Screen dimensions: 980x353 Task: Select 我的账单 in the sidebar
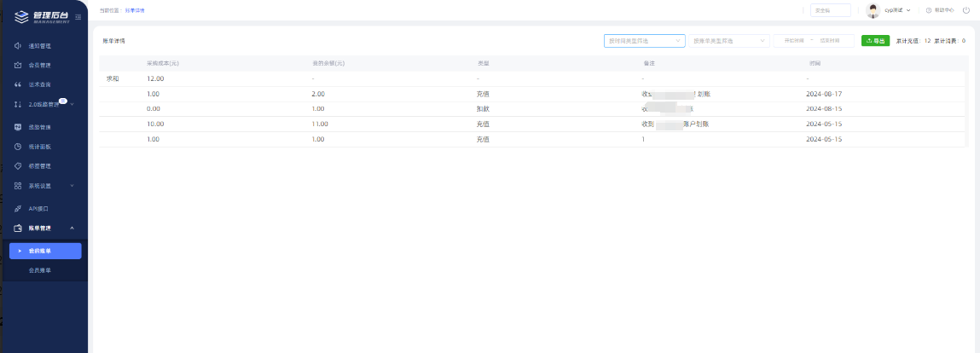coord(45,251)
